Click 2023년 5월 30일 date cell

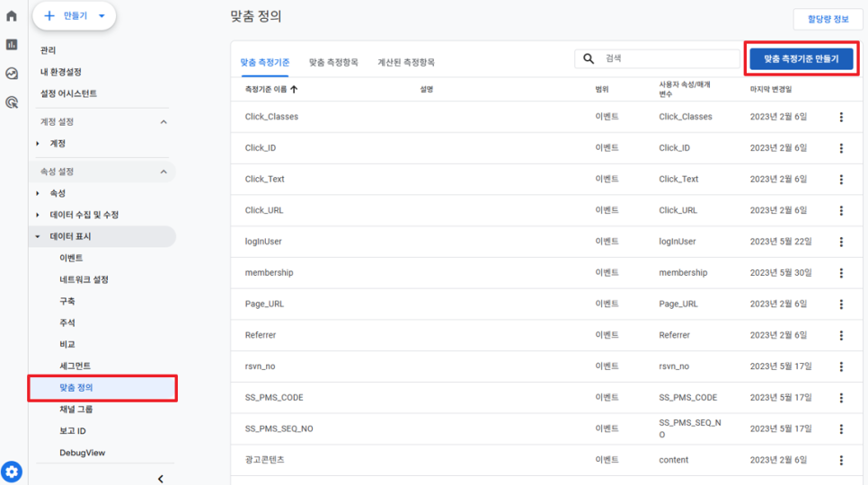781,273
